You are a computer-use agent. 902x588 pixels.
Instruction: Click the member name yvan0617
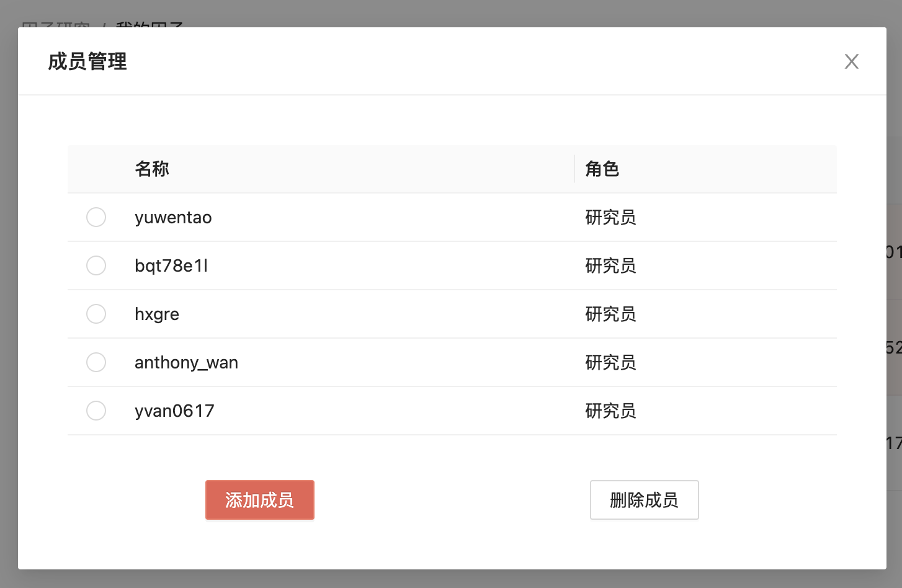[174, 411]
